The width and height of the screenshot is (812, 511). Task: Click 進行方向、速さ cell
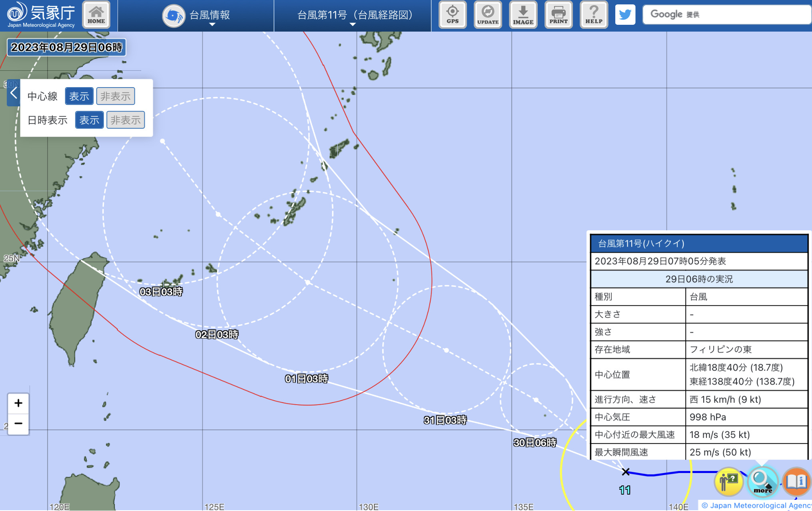[x=638, y=399]
